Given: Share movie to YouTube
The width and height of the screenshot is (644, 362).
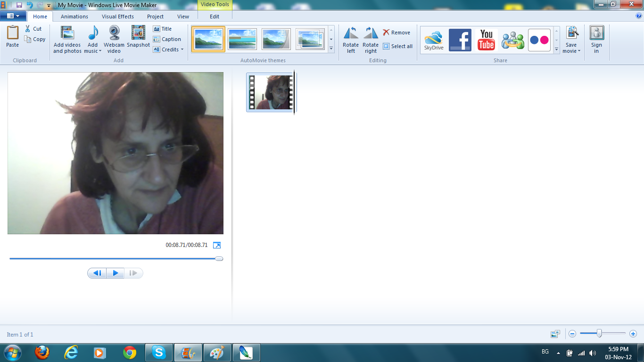Looking at the screenshot, I should (x=486, y=40).
